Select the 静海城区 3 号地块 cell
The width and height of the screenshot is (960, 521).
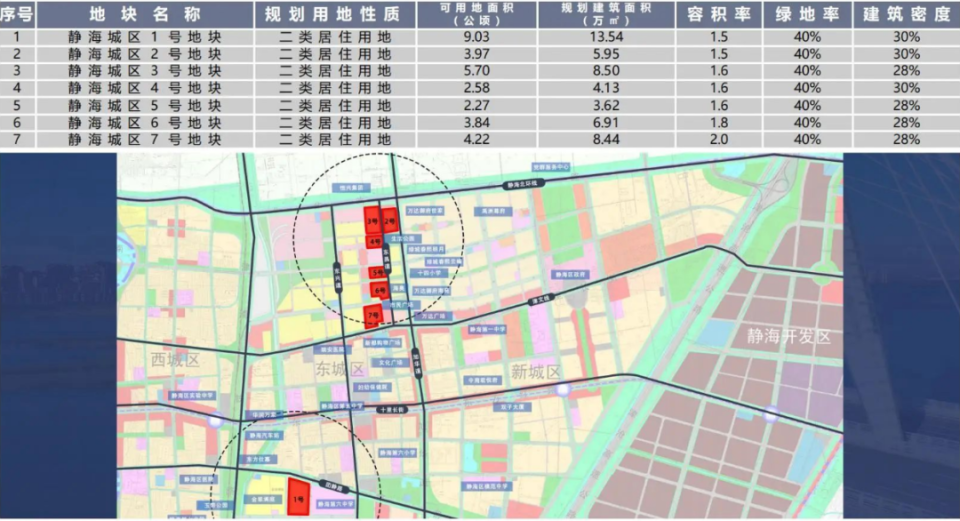pyautogui.click(x=145, y=71)
